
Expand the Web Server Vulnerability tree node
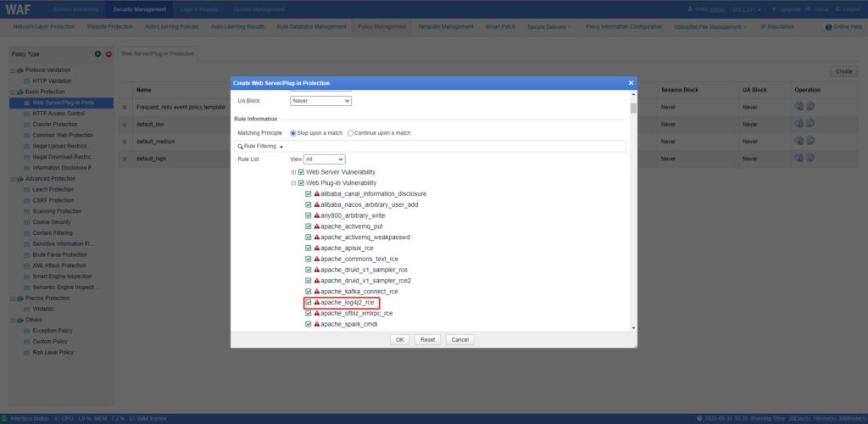[294, 172]
